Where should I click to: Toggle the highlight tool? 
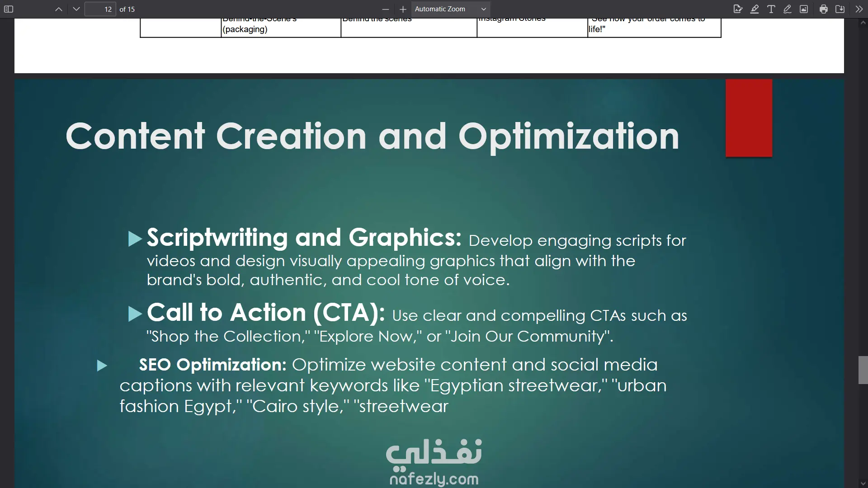pos(755,9)
